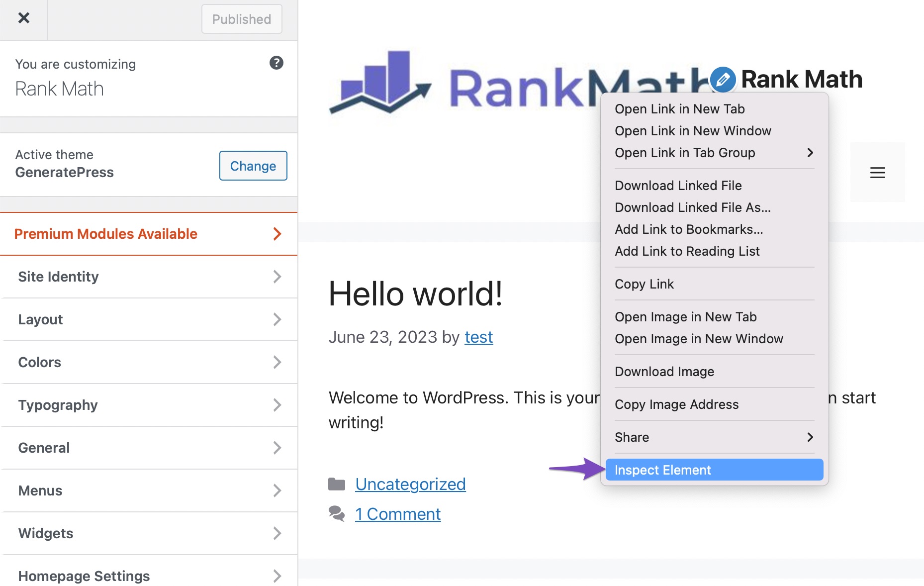Select Open Image in New Tab
Screen dimensions: 924x586
pyautogui.click(x=714, y=317)
